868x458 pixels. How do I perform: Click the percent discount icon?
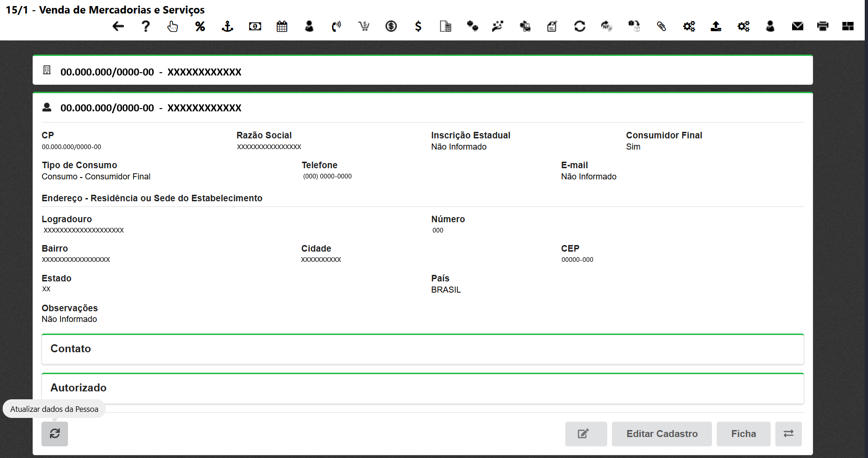(200, 27)
